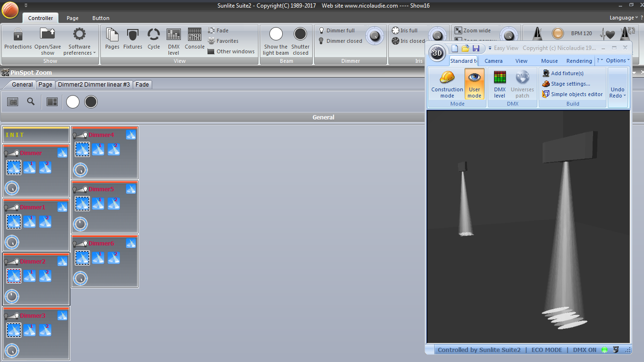Apply Zoom wide

point(473,30)
